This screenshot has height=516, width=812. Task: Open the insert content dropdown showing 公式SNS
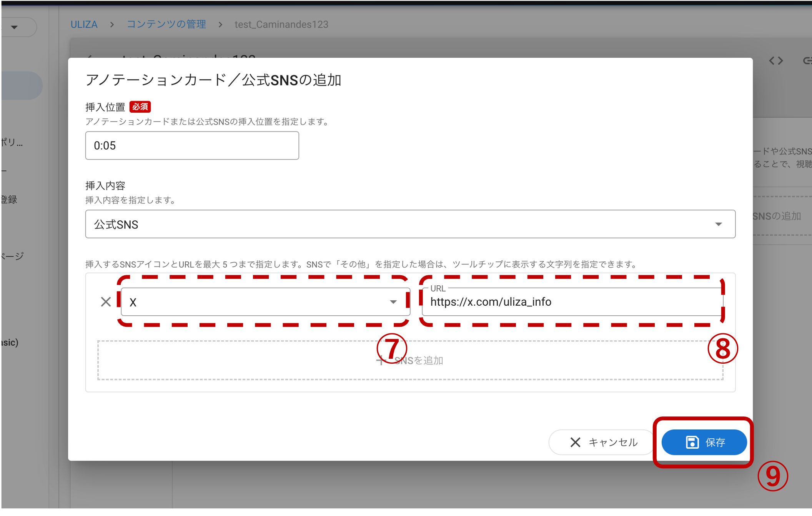click(410, 224)
